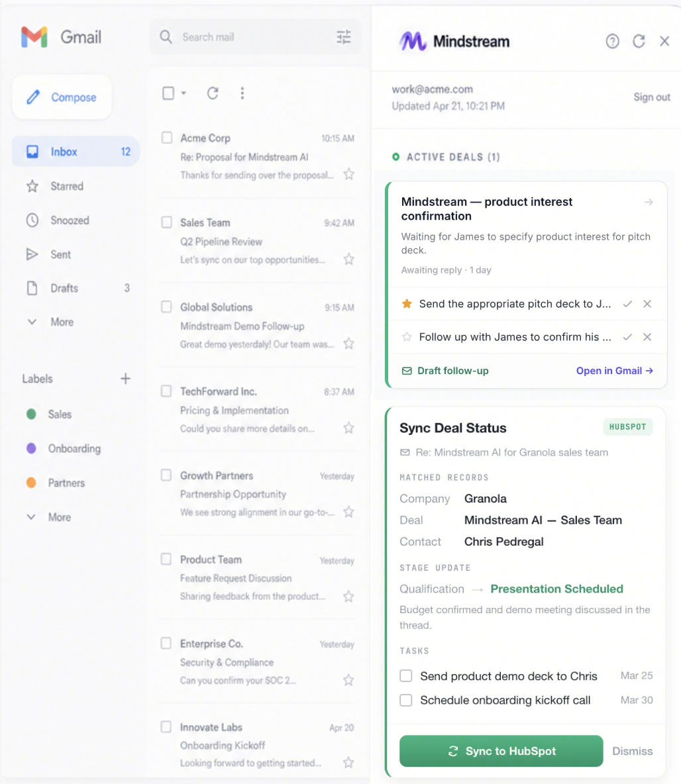Close the Mindstream side panel
681x784 pixels.
click(664, 41)
